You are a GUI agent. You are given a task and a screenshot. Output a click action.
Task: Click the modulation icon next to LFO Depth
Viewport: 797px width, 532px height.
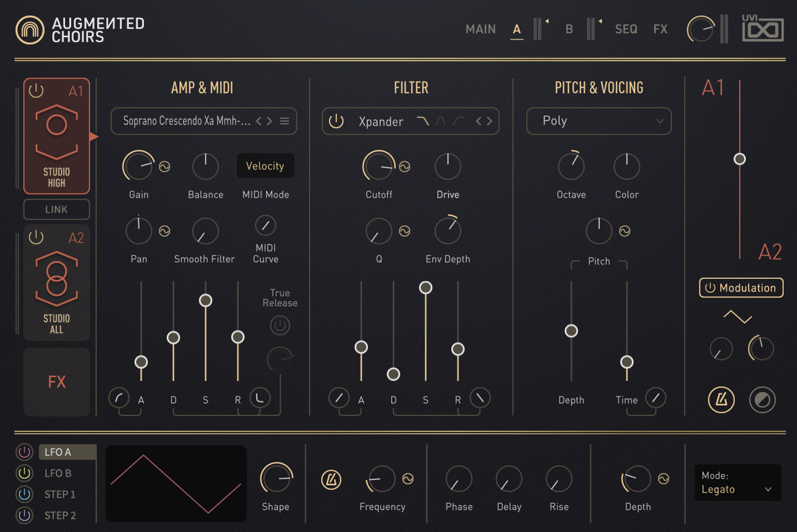pos(664,479)
